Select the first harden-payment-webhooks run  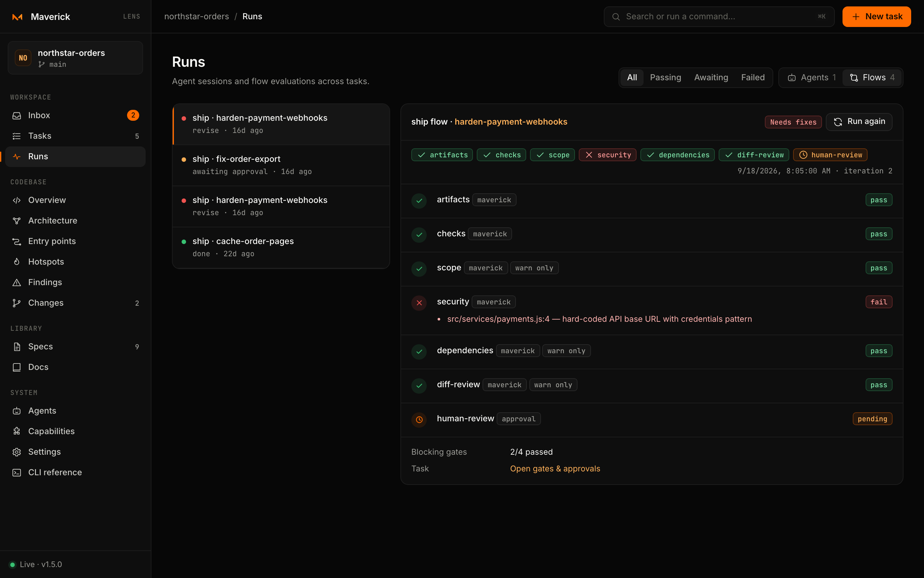(281, 124)
